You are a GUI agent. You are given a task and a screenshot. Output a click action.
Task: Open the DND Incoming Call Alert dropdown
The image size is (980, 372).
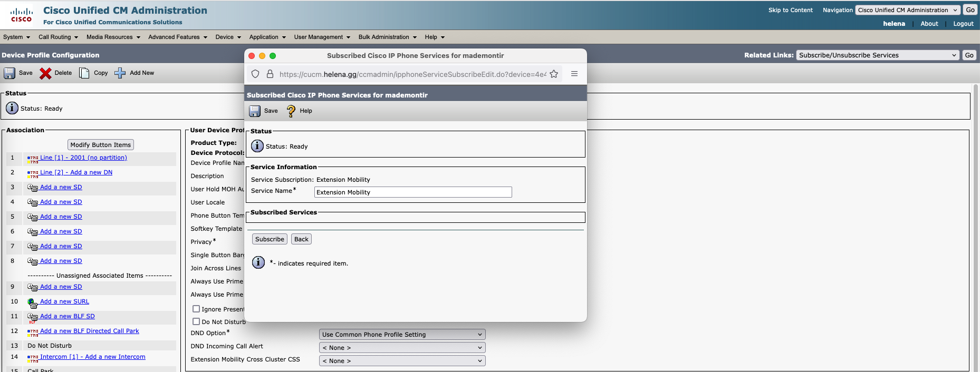click(402, 348)
